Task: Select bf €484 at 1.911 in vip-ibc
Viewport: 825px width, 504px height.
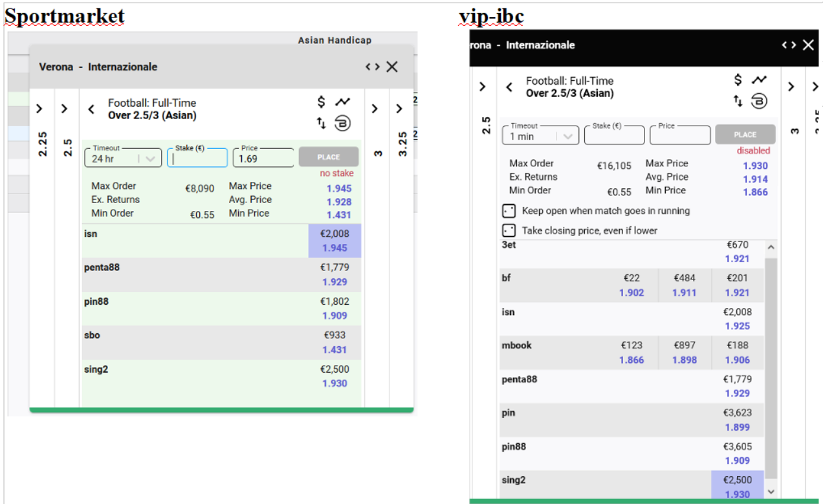Action: [685, 285]
